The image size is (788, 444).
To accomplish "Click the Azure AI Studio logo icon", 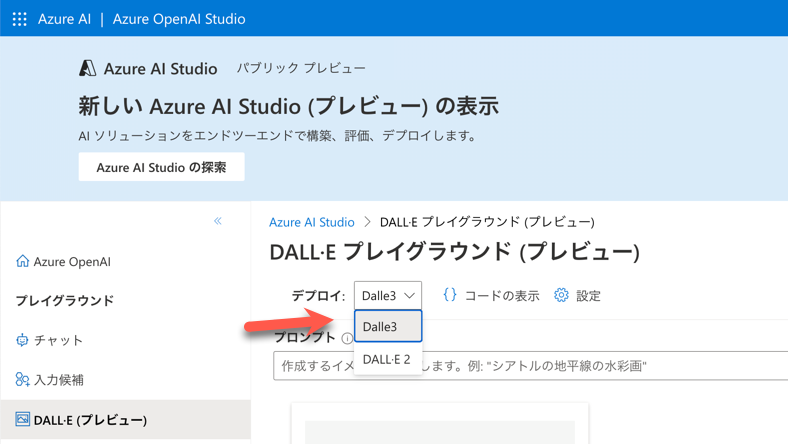I will click(87, 68).
